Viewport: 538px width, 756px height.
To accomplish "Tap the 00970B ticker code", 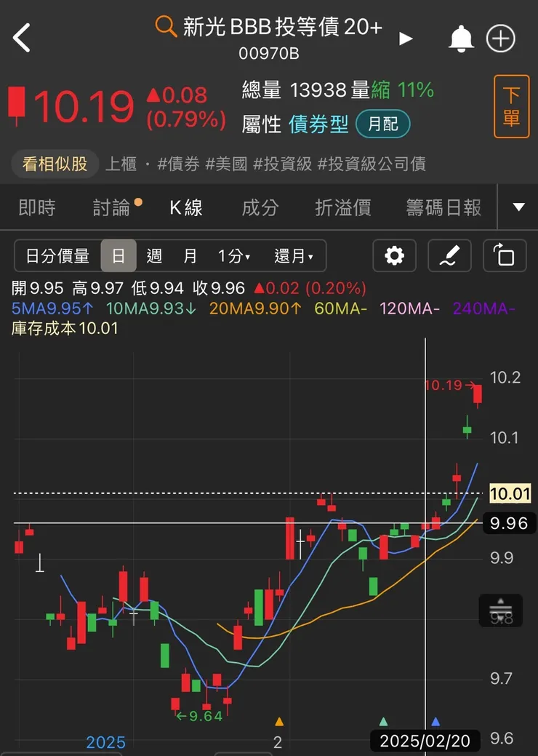I will 269,53.
